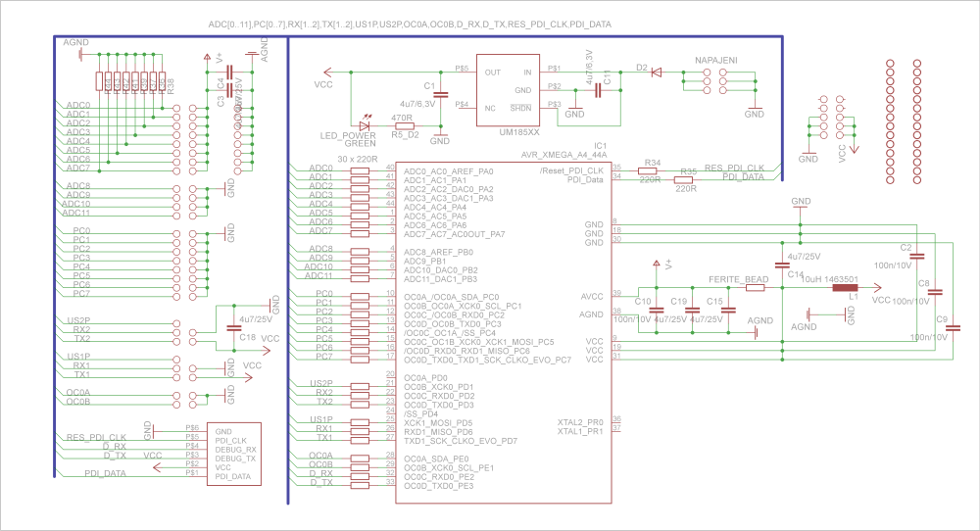Click the R5_D2 470R resistor

coord(401,125)
